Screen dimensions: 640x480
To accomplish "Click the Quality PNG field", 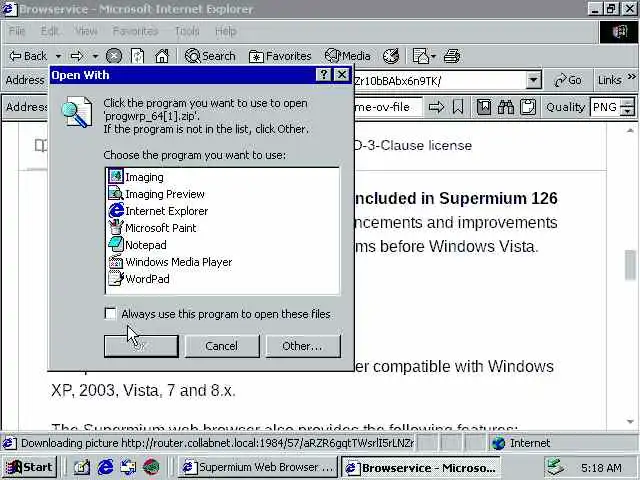I will click(x=605, y=107).
